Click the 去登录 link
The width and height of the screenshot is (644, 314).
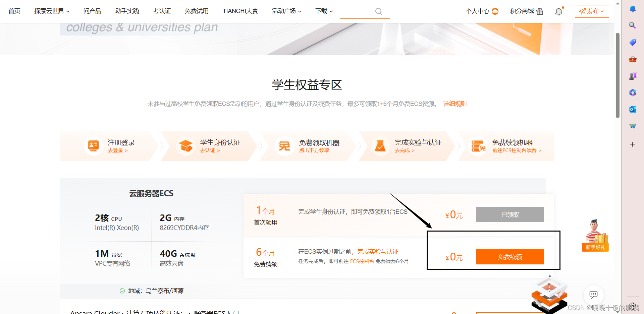tap(118, 150)
